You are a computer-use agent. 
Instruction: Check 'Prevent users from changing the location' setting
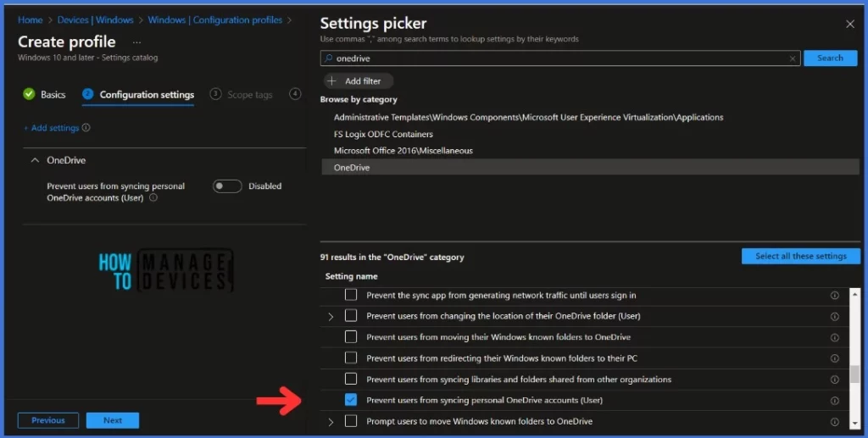click(x=351, y=316)
